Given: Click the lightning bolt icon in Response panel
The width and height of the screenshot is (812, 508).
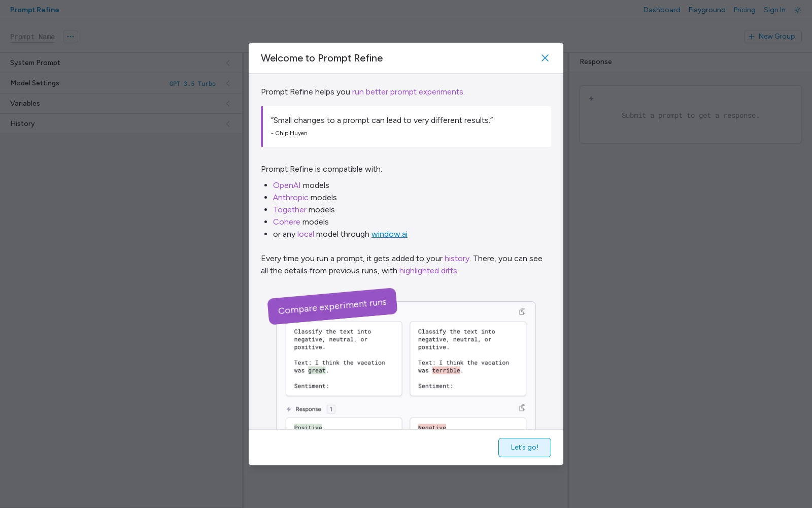Looking at the screenshot, I should click(591, 99).
